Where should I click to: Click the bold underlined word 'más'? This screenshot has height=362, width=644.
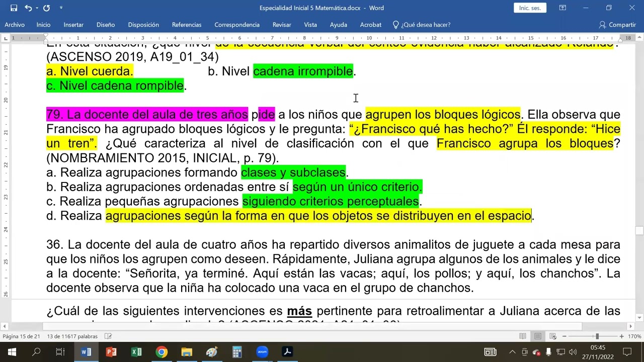click(x=299, y=311)
